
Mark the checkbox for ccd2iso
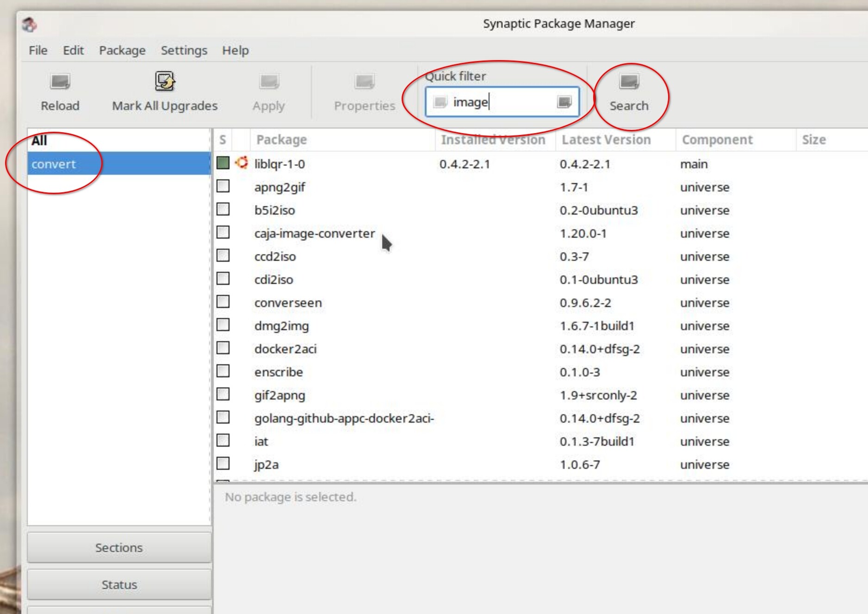coord(223,256)
